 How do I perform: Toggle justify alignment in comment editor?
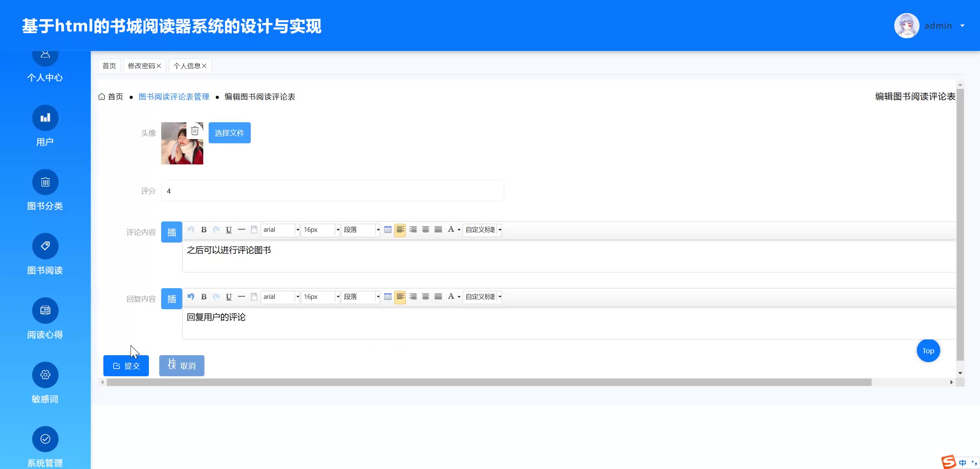click(x=438, y=230)
